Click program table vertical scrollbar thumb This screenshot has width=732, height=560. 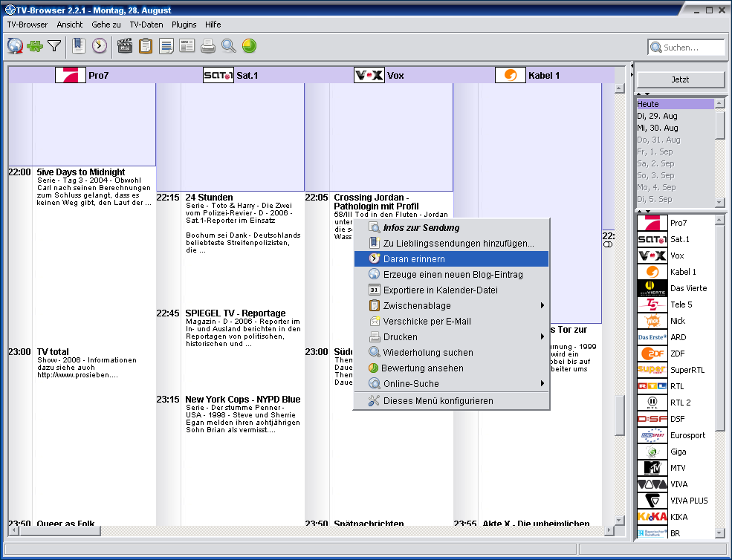click(x=620, y=415)
